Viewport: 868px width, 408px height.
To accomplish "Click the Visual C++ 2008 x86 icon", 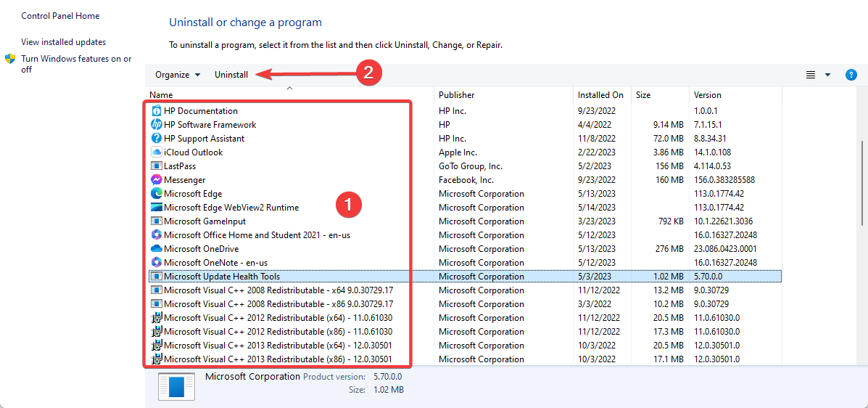I will pos(156,303).
